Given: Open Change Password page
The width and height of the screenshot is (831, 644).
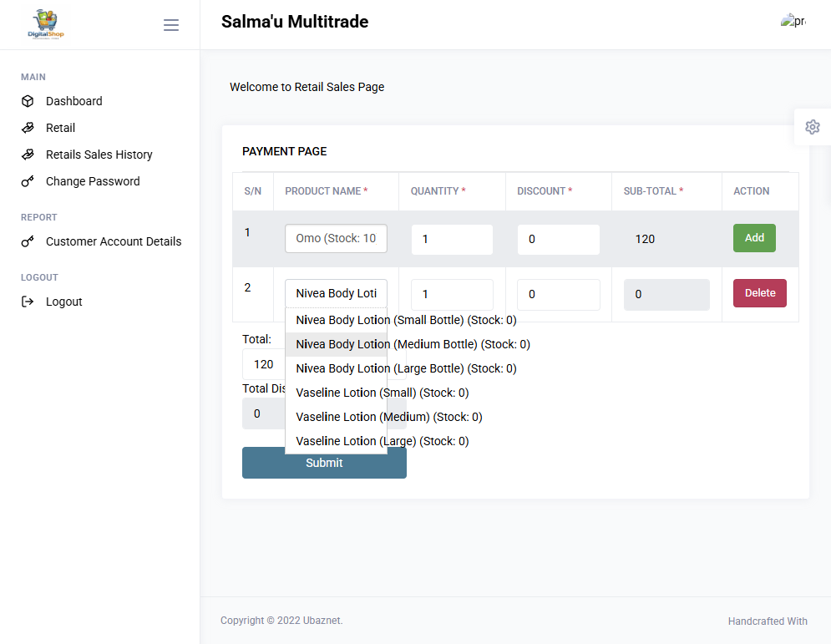Looking at the screenshot, I should 93,181.
